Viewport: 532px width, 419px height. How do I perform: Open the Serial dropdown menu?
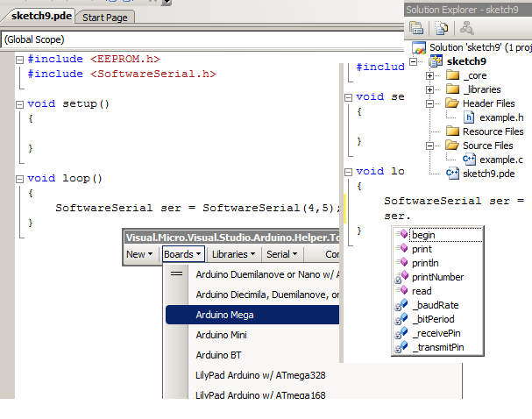pyautogui.click(x=282, y=254)
